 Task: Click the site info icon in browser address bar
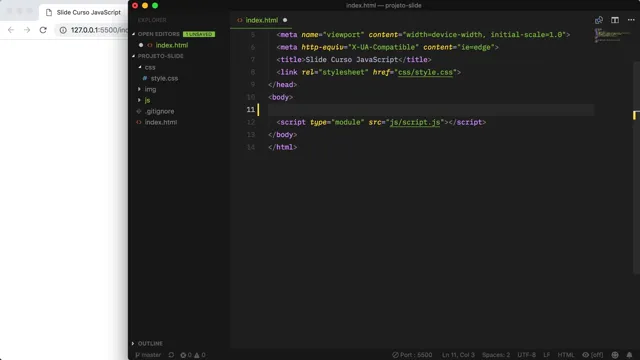tap(63, 30)
